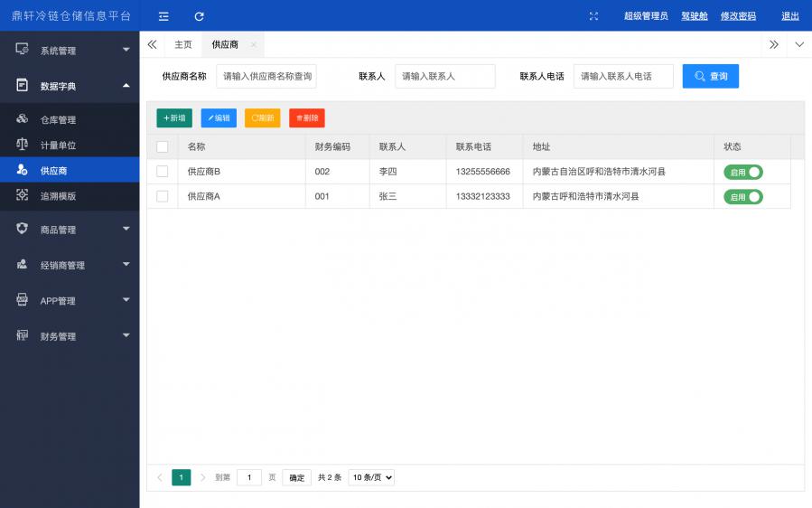The height and width of the screenshot is (508, 812).
Task: Click the green 新增 button
Action: [x=174, y=118]
